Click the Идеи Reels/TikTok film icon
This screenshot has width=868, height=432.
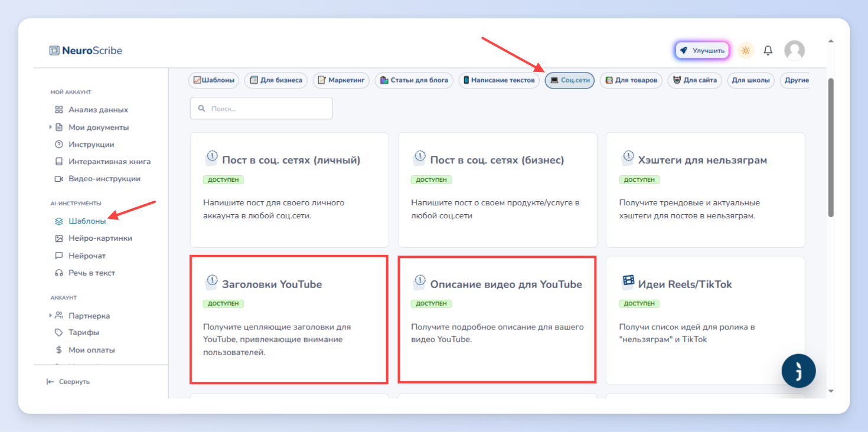point(628,282)
